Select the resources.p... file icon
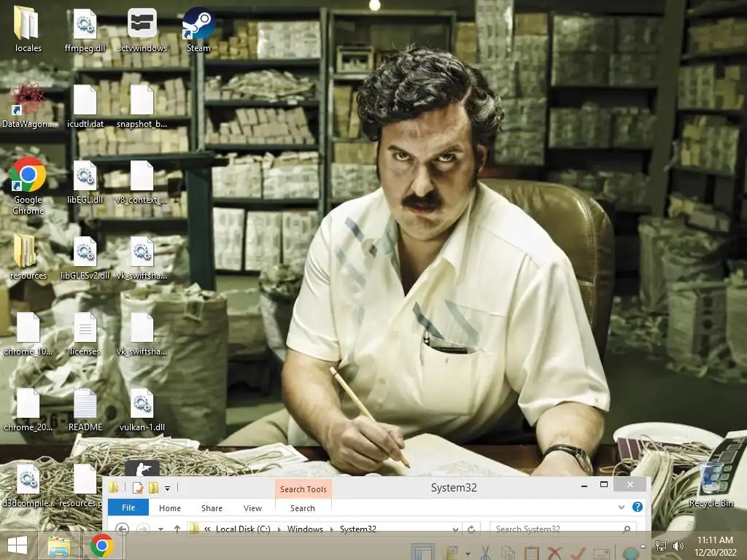 coord(85,486)
